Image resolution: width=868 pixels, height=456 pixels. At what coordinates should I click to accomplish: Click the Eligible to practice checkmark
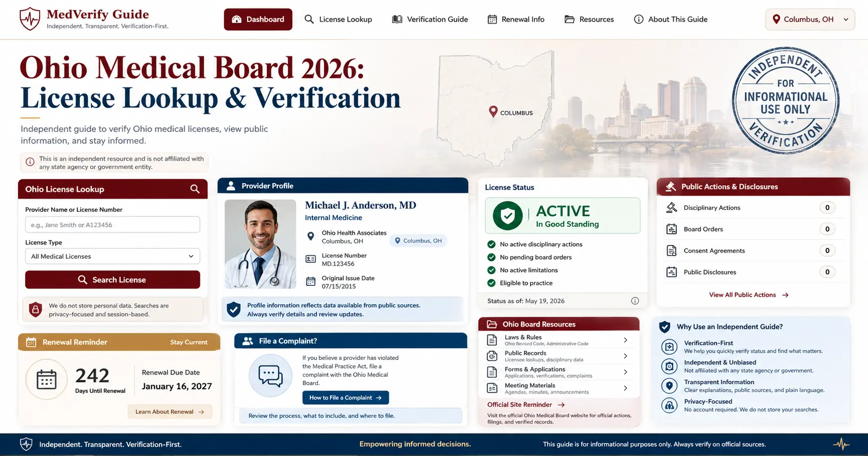[491, 283]
